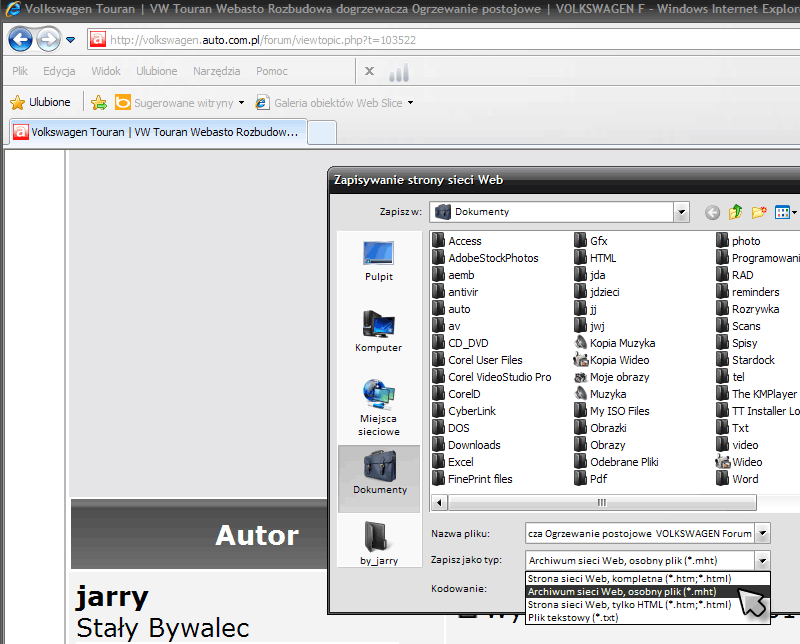
Task: Click the browser Forward arrow button
Action: (x=49, y=39)
